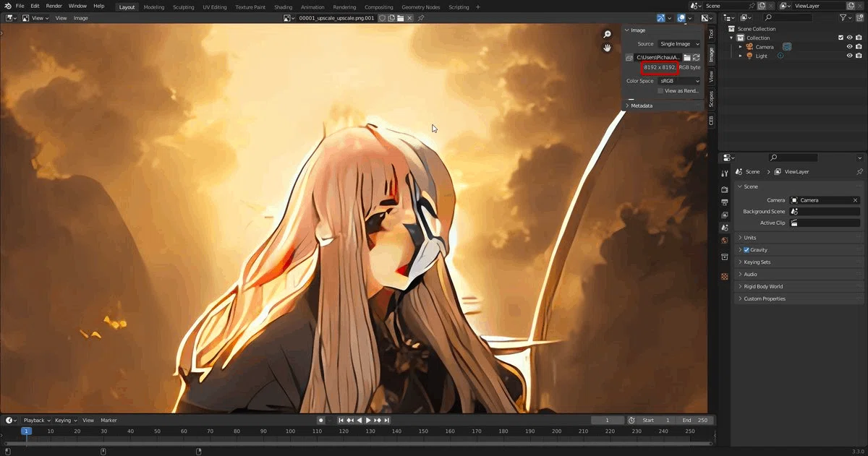Image resolution: width=868 pixels, height=456 pixels.
Task: Expand the Camera tree item in outliner
Action: coord(740,47)
